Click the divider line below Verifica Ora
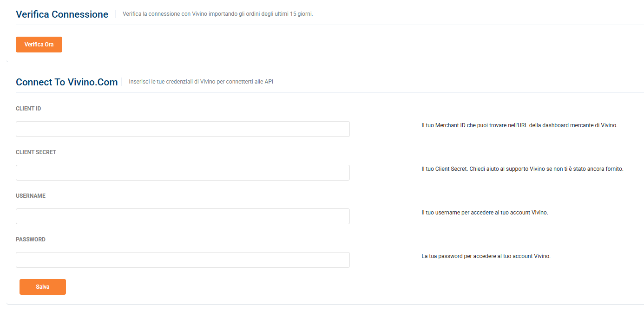 point(325,62)
